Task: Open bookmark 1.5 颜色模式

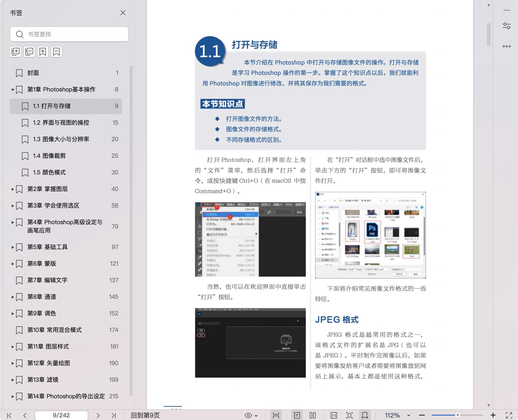Action: pyautogui.click(x=66, y=172)
